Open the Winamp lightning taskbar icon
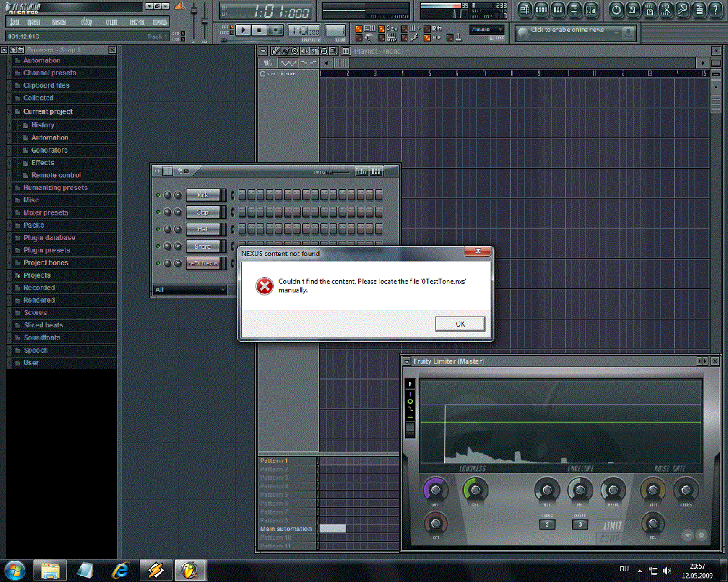 [156, 570]
